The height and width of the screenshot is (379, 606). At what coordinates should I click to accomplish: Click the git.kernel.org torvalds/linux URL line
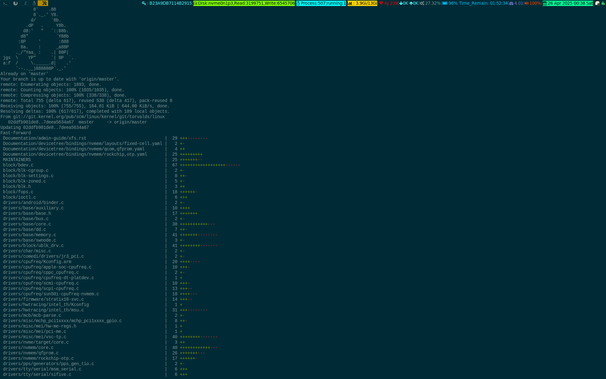[x=82, y=117]
